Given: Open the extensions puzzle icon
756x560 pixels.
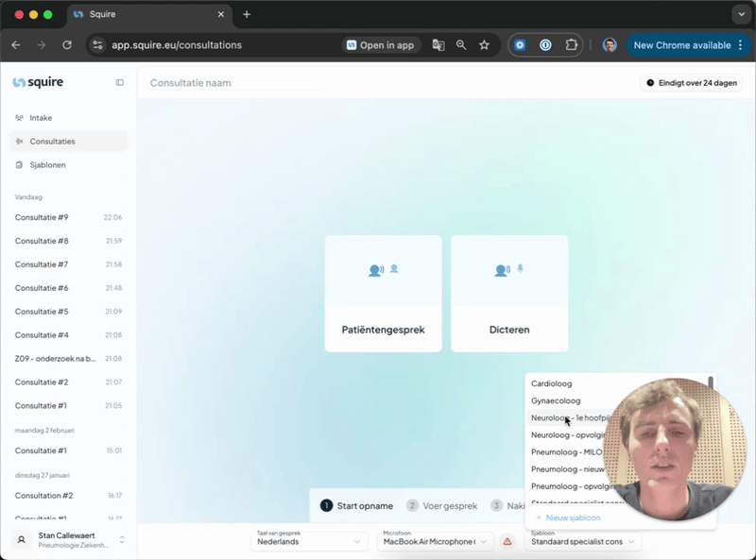Looking at the screenshot, I should point(571,44).
